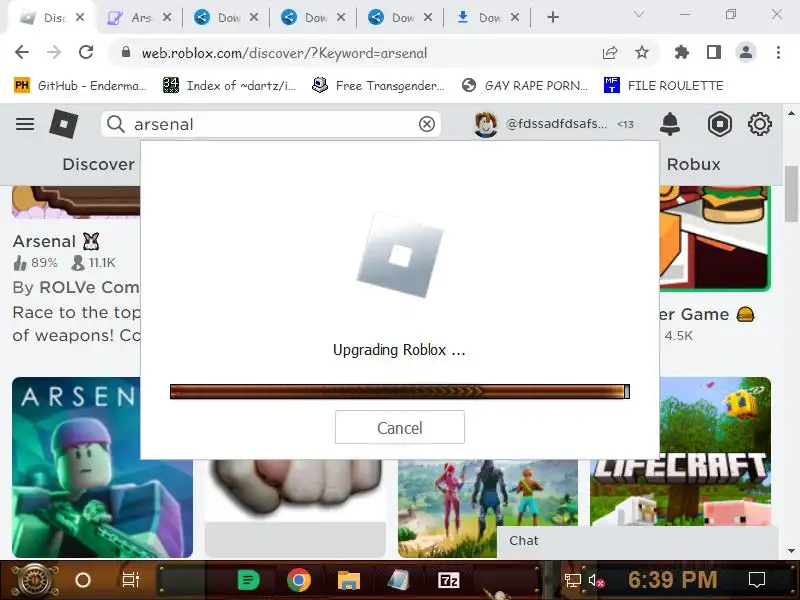Open the Chat panel
The width and height of the screenshot is (800, 600).
(x=637, y=541)
